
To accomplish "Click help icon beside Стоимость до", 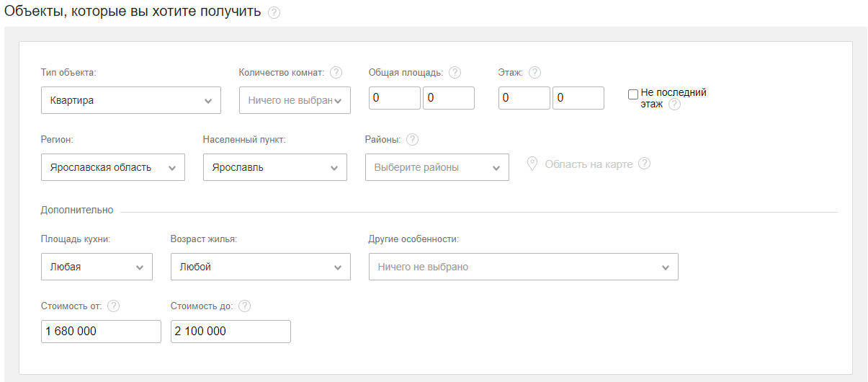I will point(244,306).
